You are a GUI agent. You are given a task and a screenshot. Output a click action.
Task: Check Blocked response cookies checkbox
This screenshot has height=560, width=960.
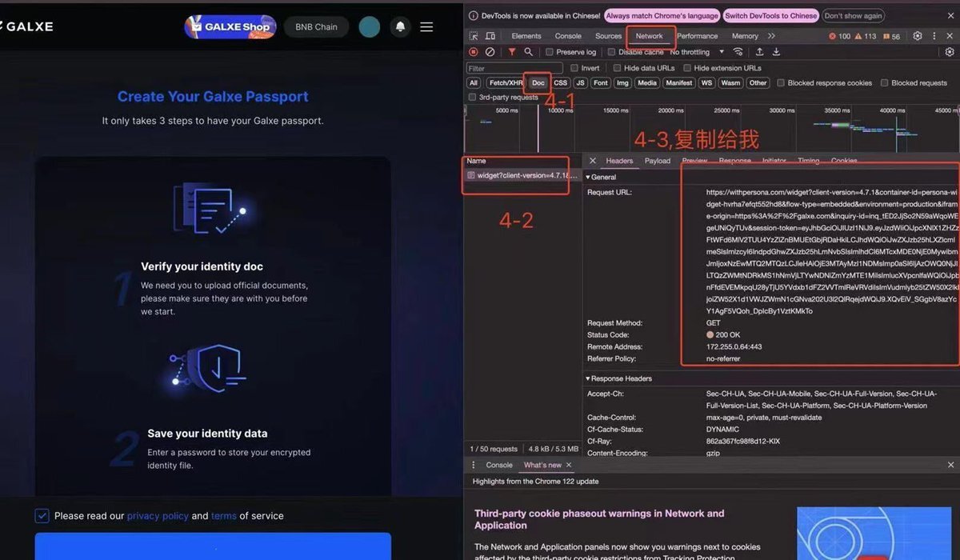coord(780,83)
